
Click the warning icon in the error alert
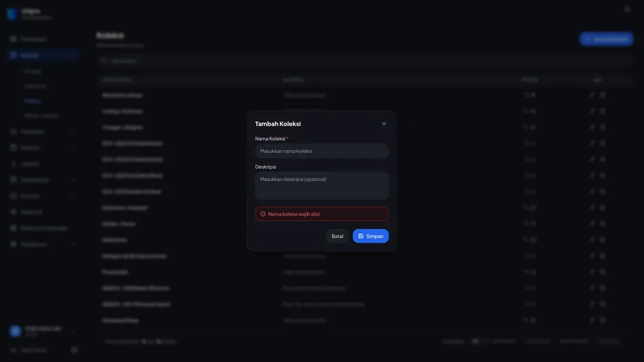click(x=263, y=214)
